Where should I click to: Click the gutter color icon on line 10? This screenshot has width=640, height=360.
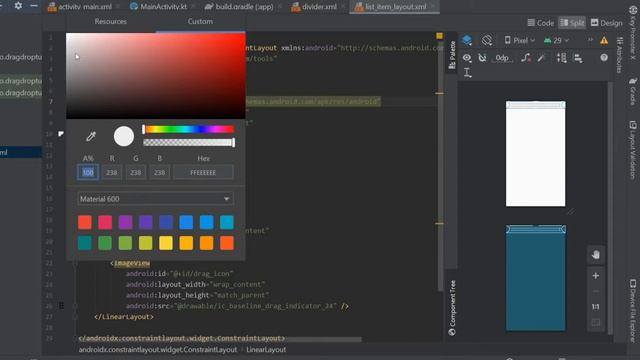click(x=61, y=133)
